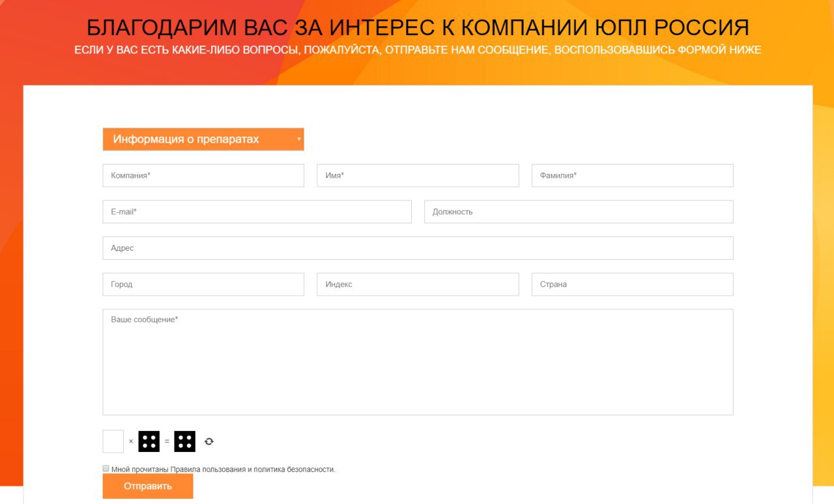Check the Правила пользования agreement checkbox
This screenshot has height=504, width=834.
coord(106,468)
